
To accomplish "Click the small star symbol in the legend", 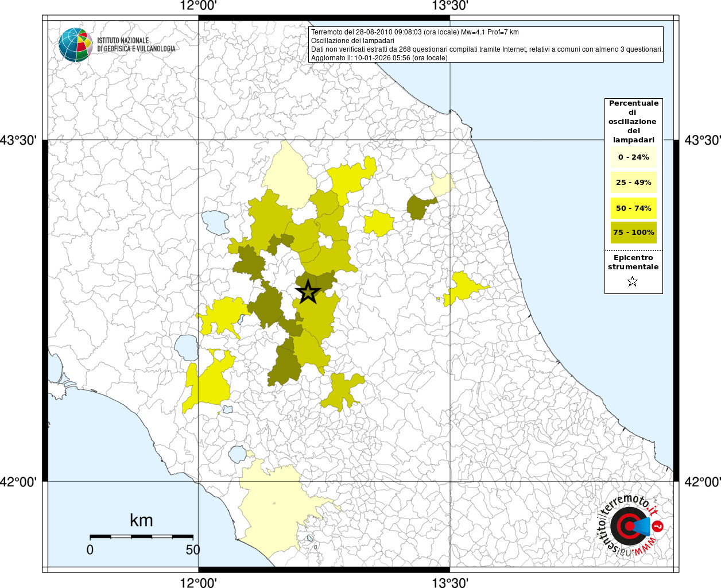I will [x=633, y=281].
